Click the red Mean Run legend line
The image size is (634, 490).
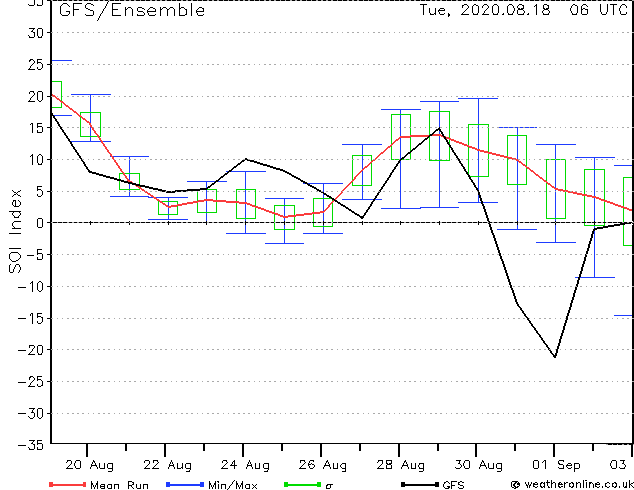(67, 484)
